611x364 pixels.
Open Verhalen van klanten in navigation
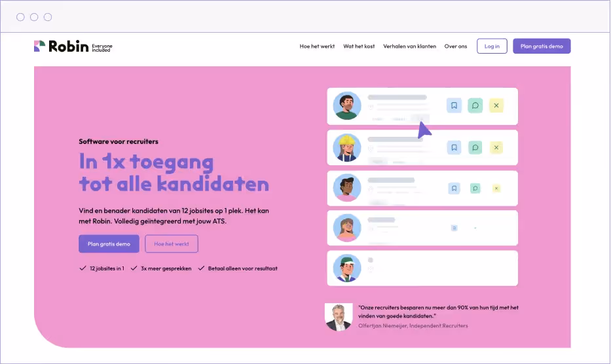[x=409, y=46]
